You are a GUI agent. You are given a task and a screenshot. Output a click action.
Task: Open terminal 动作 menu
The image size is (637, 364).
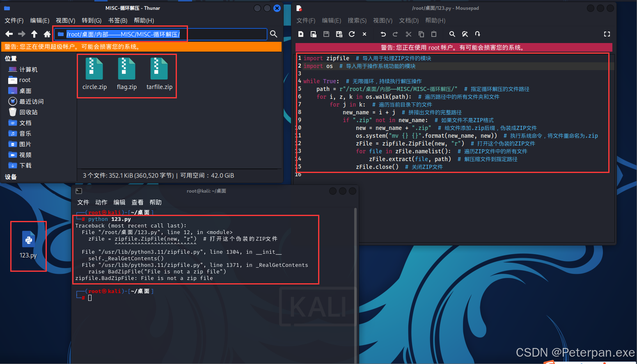coord(101,202)
